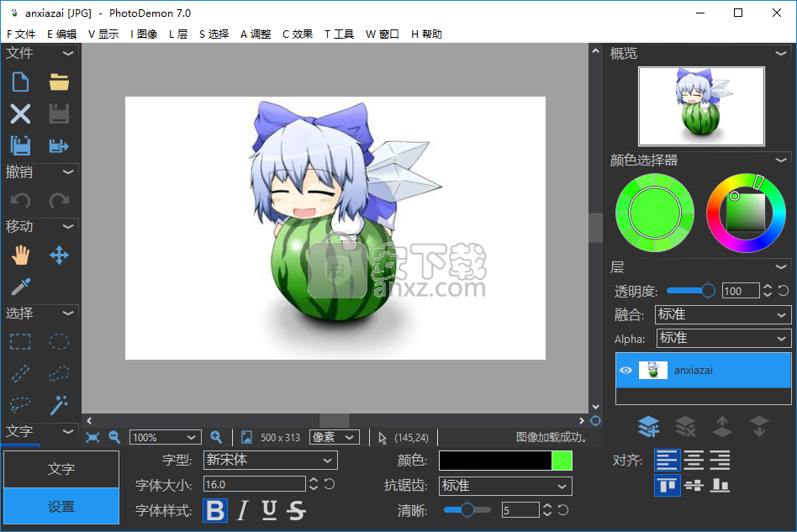797x532 pixels.
Task: Open the F 文件 menu
Action: (x=21, y=34)
